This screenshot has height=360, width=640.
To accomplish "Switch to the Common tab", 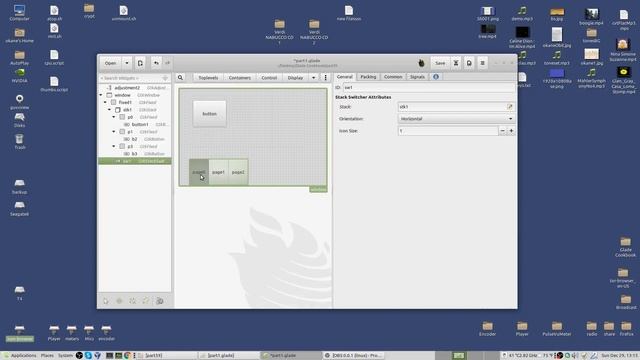I will (393, 77).
